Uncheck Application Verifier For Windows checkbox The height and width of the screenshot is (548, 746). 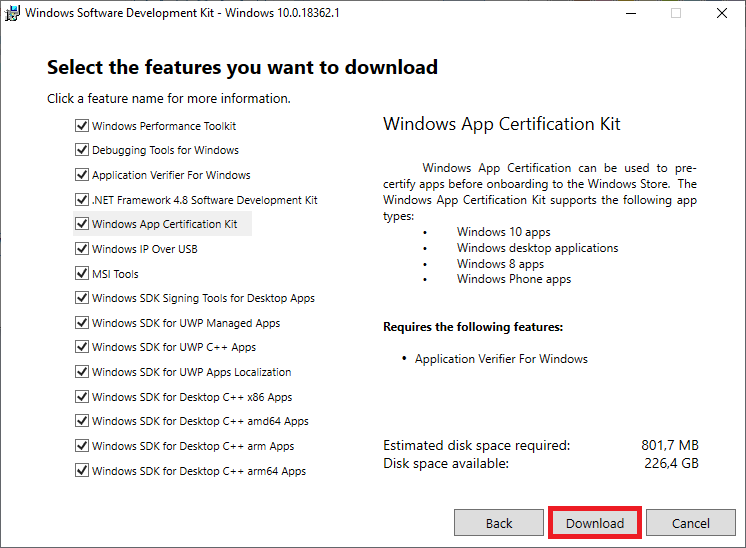pyautogui.click(x=82, y=175)
